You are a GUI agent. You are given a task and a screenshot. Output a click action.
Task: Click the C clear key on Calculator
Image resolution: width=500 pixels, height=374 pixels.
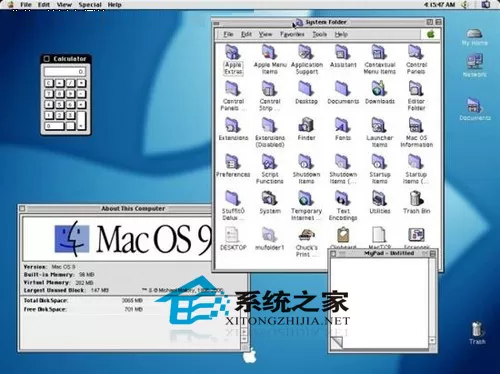click(49, 83)
